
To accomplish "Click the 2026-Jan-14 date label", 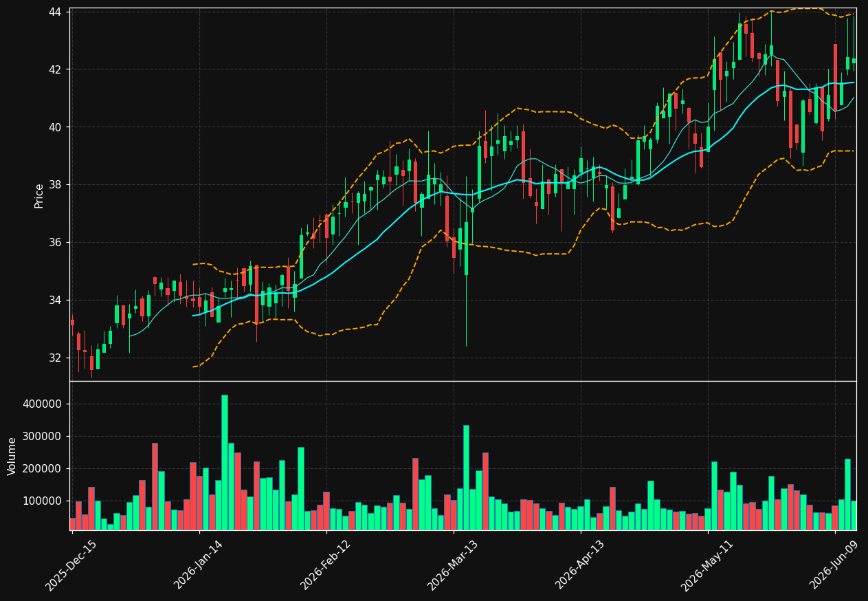I will (199, 565).
